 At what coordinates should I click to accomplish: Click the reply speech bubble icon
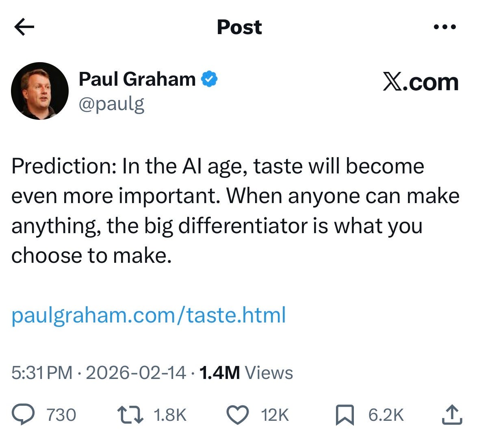click(23, 414)
